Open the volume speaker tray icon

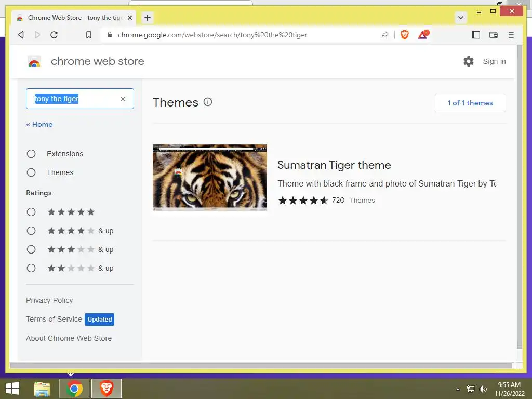click(x=483, y=389)
